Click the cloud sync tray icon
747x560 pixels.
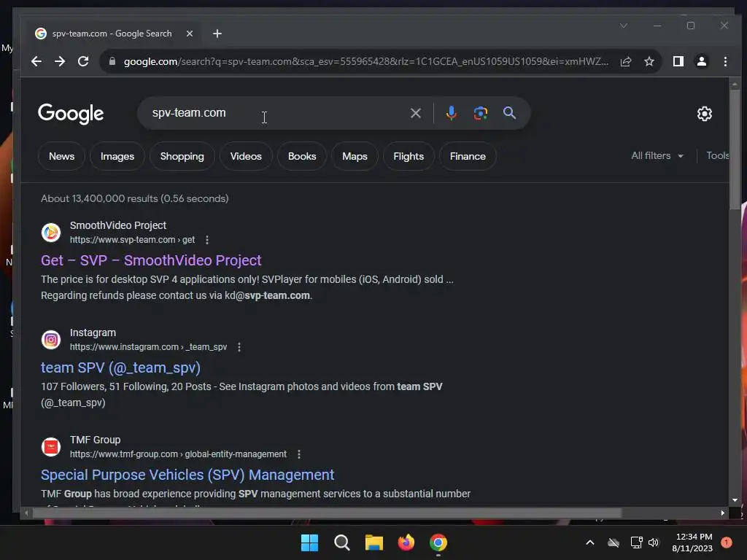(613, 542)
